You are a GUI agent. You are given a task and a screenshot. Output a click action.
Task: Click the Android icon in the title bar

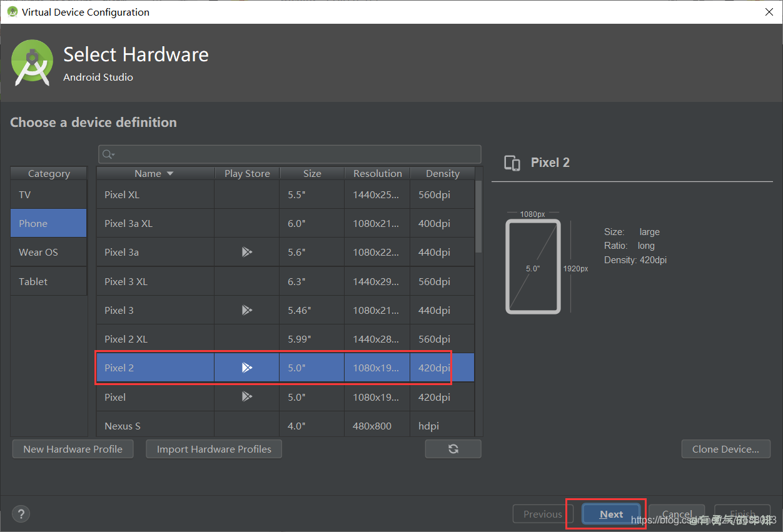pos(12,12)
